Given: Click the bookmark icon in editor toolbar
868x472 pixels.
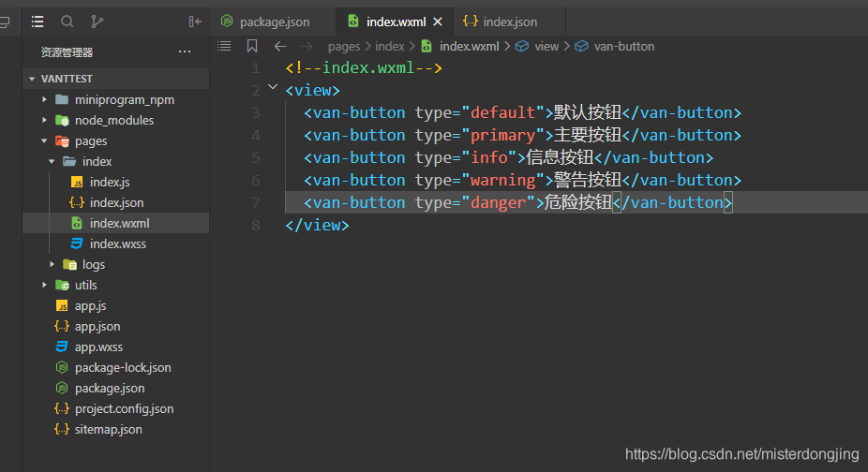Looking at the screenshot, I should pos(252,46).
